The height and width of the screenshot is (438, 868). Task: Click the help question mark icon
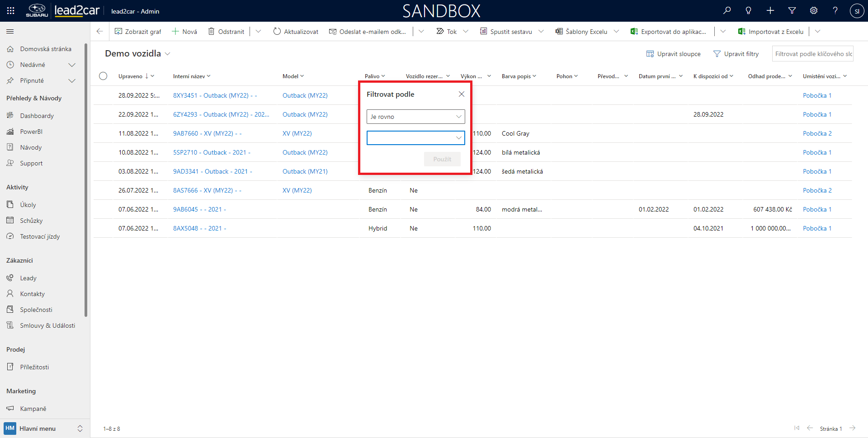coord(835,11)
